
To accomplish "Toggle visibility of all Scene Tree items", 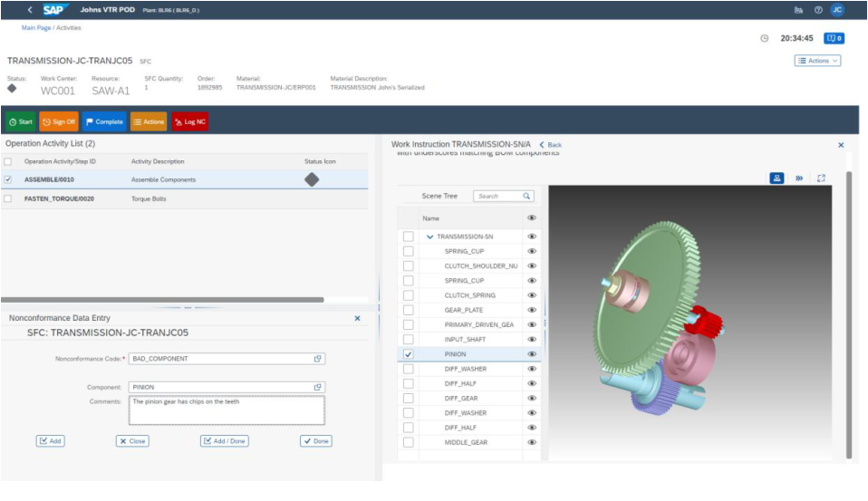I will pos(532,218).
